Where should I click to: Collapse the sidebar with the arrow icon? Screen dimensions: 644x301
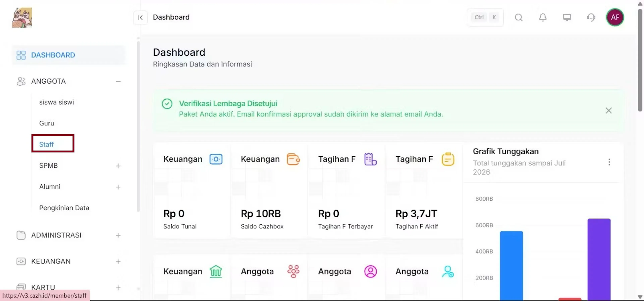(140, 17)
